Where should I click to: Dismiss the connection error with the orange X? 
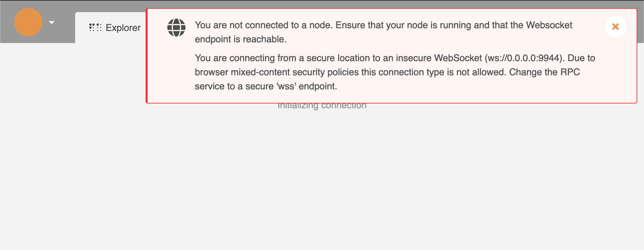point(615,27)
